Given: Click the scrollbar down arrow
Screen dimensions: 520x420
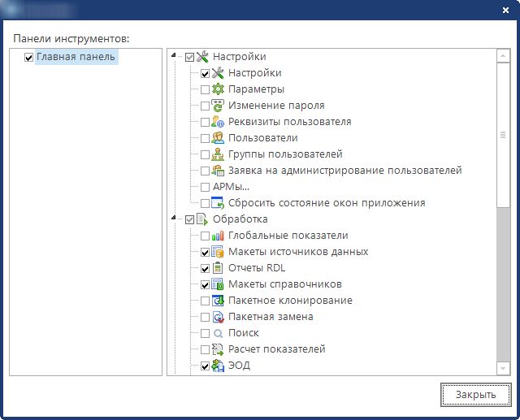Looking at the screenshot, I should [x=503, y=368].
